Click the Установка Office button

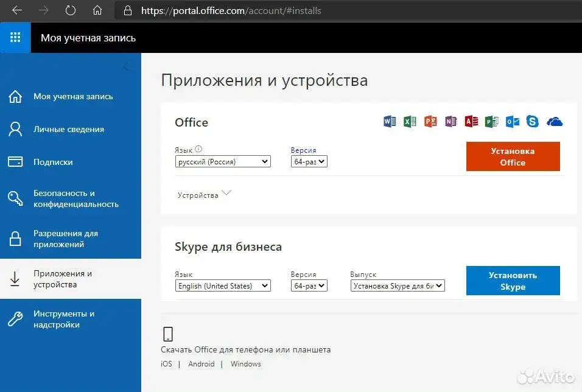[x=513, y=156]
